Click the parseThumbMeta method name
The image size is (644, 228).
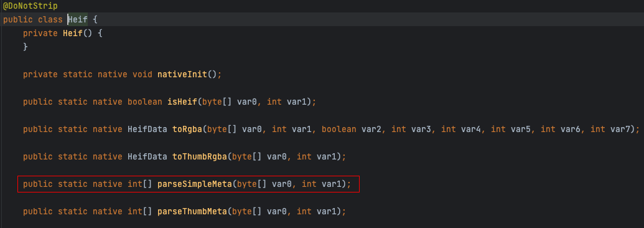coord(192,212)
